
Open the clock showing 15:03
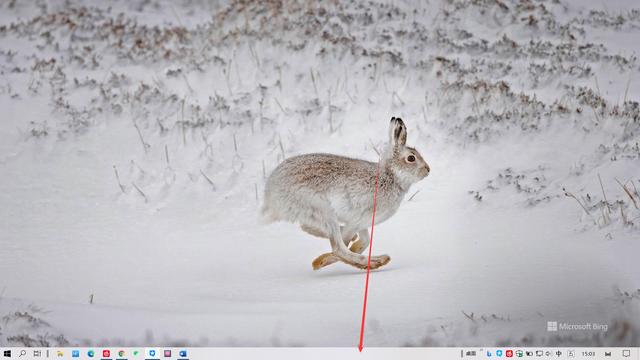tap(588, 354)
